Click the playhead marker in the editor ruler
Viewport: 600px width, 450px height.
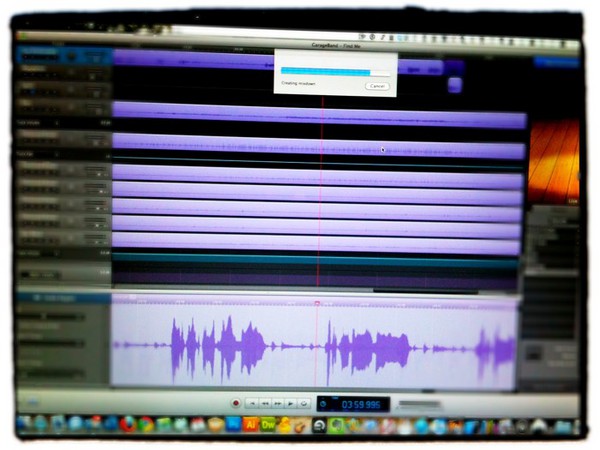(x=317, y=303)
